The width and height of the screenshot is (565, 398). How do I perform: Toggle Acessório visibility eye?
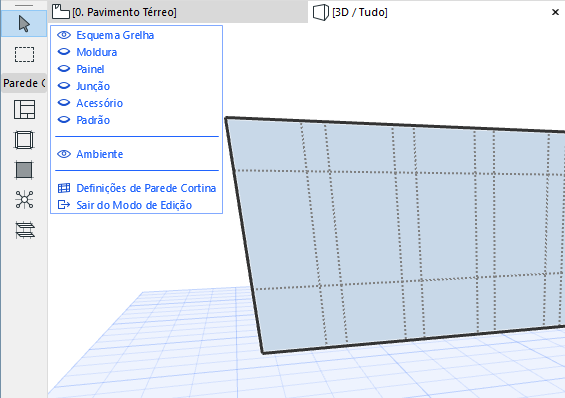tap(64, 103)
